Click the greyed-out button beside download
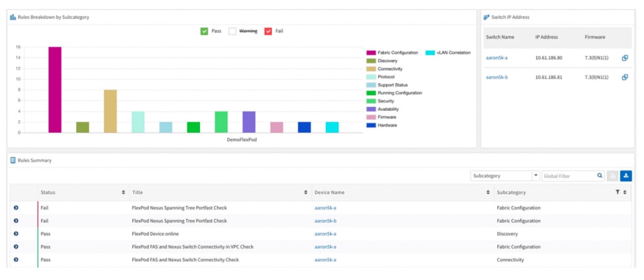The width and height of the screenshot is (644, 280). coord(613,176)
